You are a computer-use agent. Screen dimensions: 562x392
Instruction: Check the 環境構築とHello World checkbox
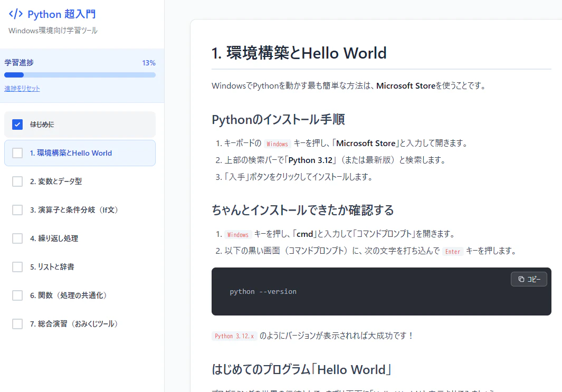pyautogui.click(x=17, y=153)
